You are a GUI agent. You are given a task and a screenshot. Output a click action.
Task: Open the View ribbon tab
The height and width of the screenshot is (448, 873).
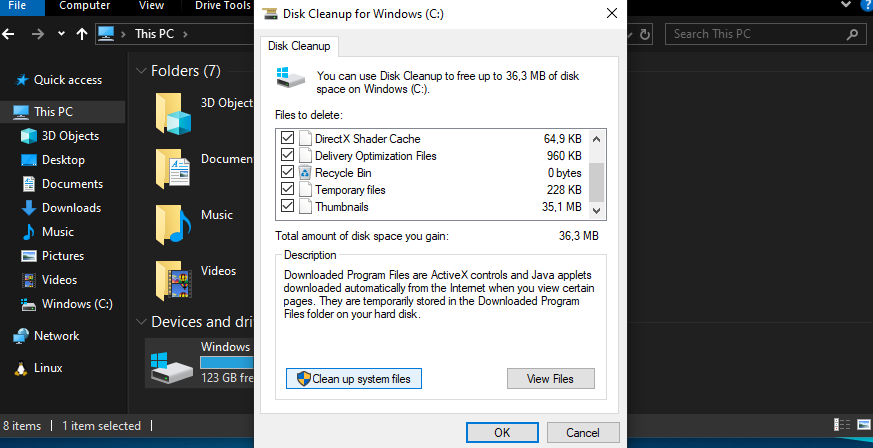[151, 6]
